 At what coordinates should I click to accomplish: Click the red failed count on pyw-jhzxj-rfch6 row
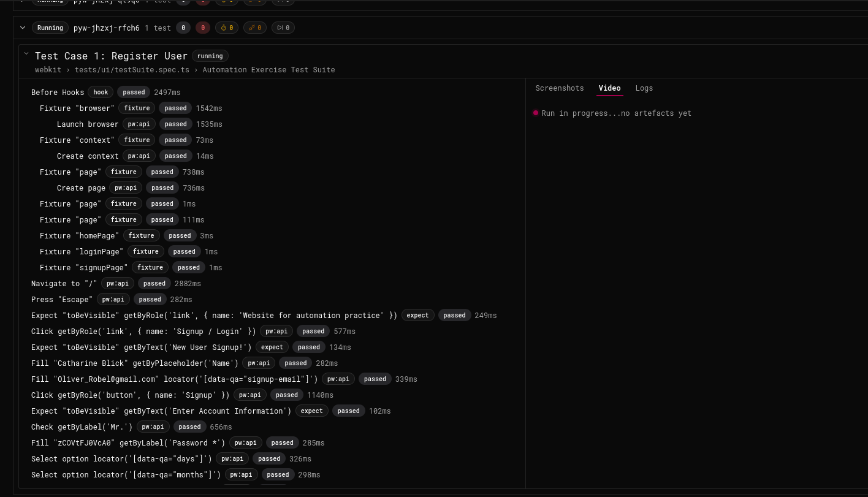[x=203, y=28]
